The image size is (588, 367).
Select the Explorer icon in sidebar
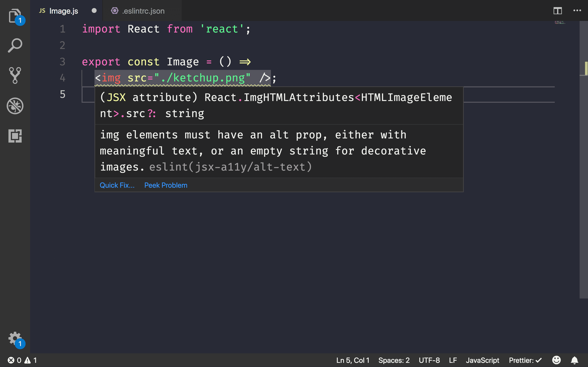[x=15, y=15]
